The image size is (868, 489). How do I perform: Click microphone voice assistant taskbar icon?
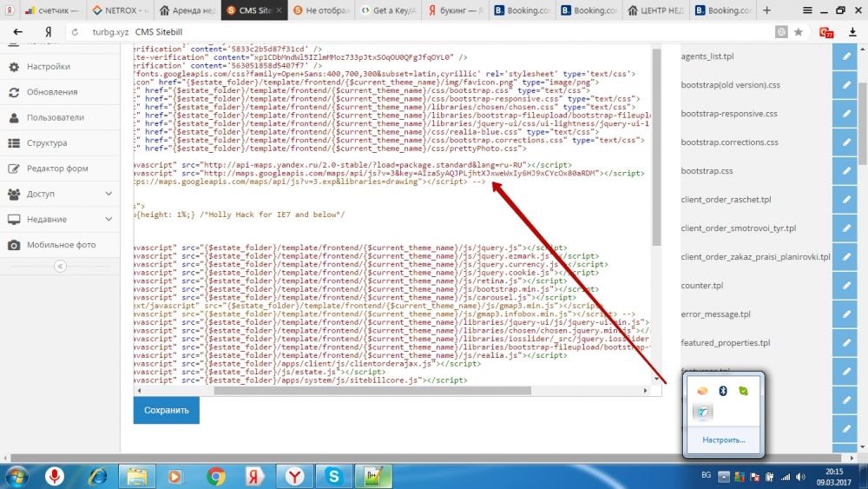click(54, 476)
